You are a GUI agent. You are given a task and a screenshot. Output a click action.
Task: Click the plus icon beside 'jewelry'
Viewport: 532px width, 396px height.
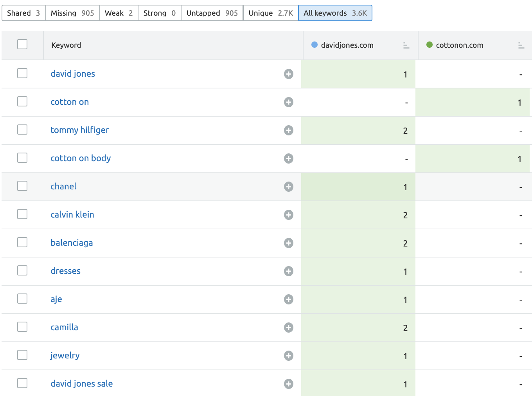[x=289, y=356]
